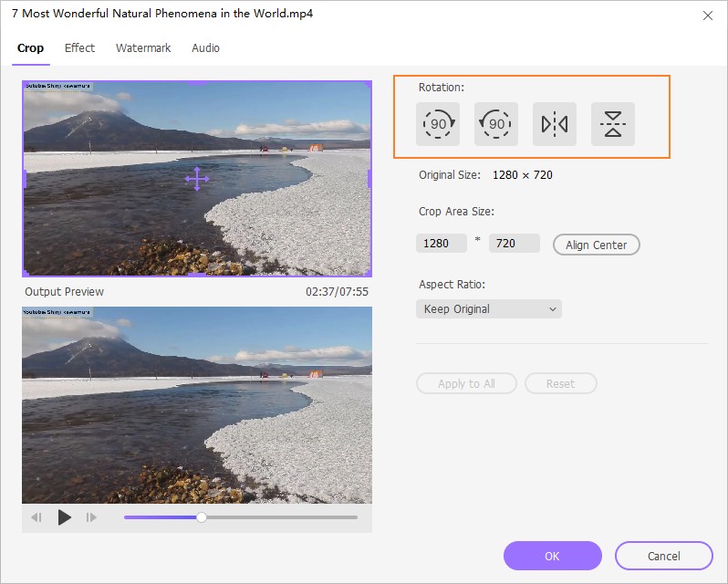The width and height of the screenshot is (728, 584).
Task: Click the playback progress slider handle
Action: (202, 517)
